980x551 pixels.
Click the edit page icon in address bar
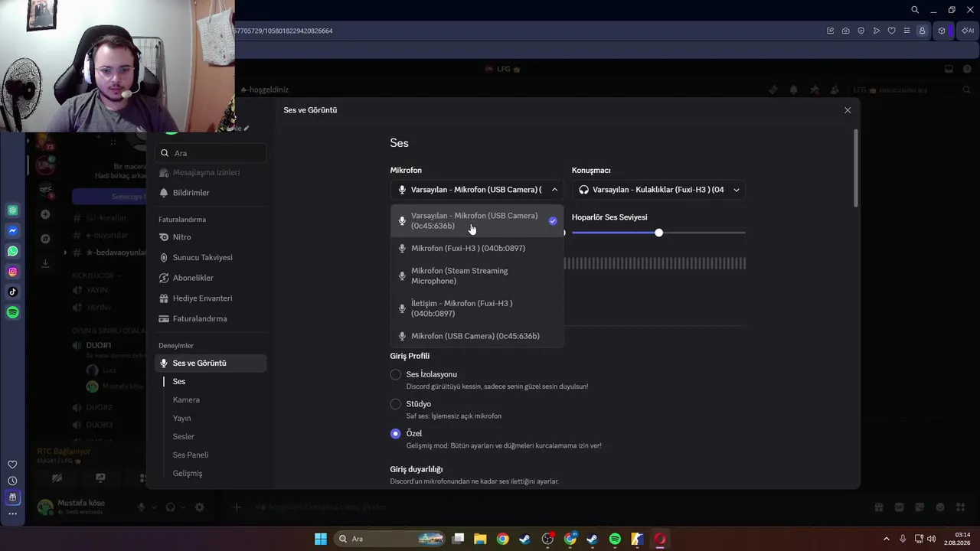[x=830, y=31]
